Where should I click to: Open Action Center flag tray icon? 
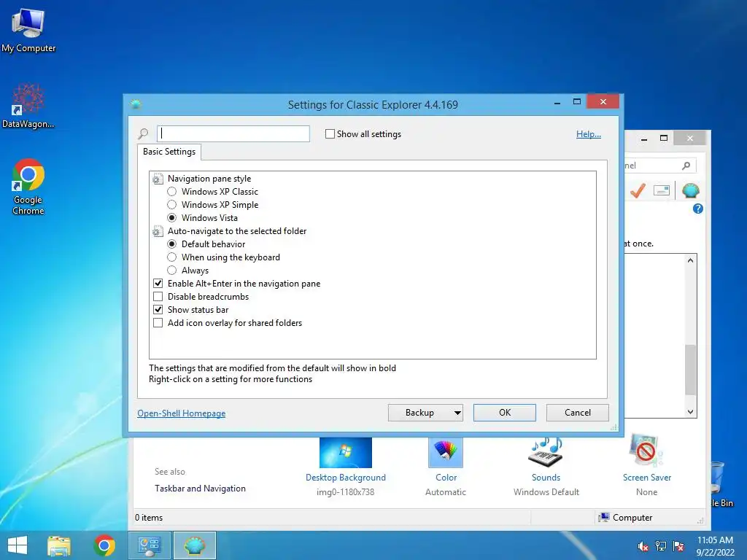678,546
